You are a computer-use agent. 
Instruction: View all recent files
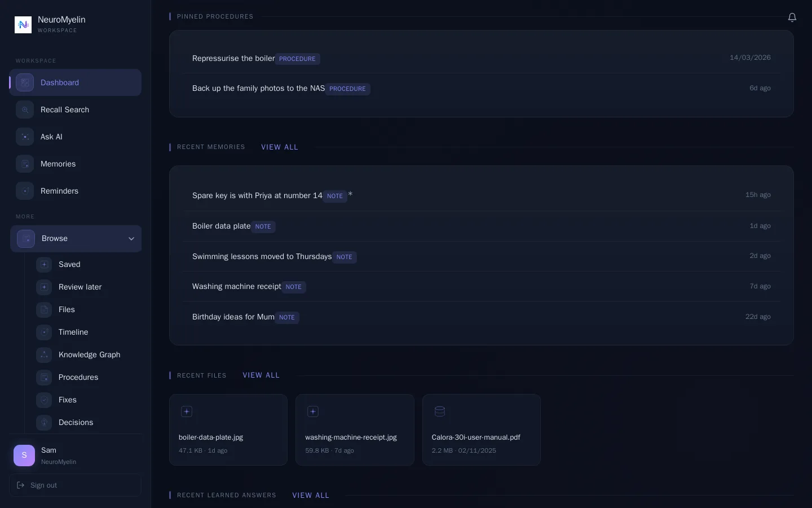pos(261,375)
